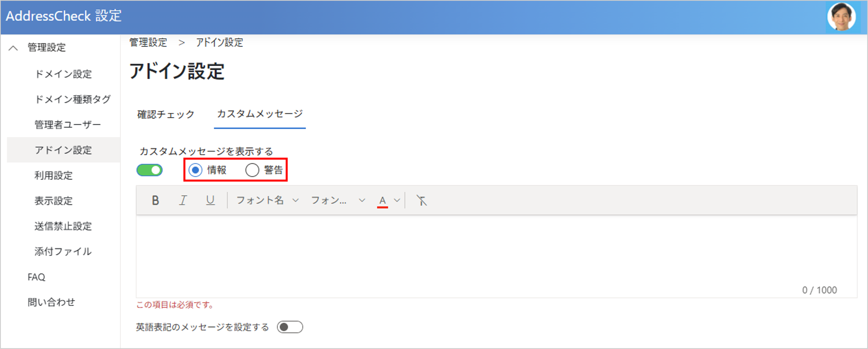Apply italic formatting in editor toolbar

[x=183, y=201]
